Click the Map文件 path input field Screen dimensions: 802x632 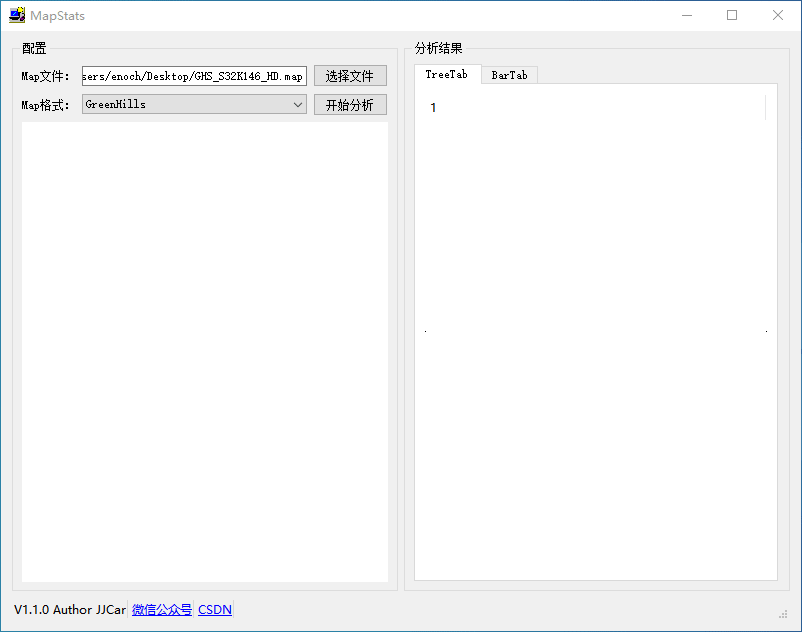(193, 75)
